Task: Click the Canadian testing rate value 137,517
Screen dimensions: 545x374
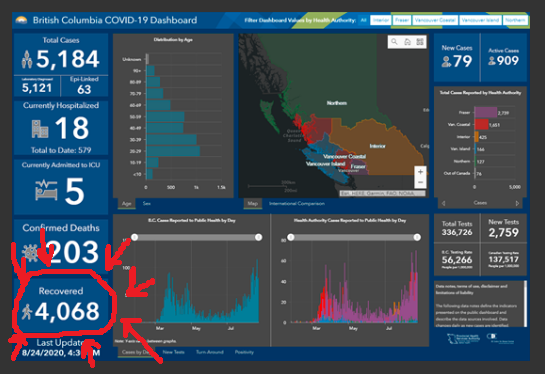Action: click(x=504, y=259)
